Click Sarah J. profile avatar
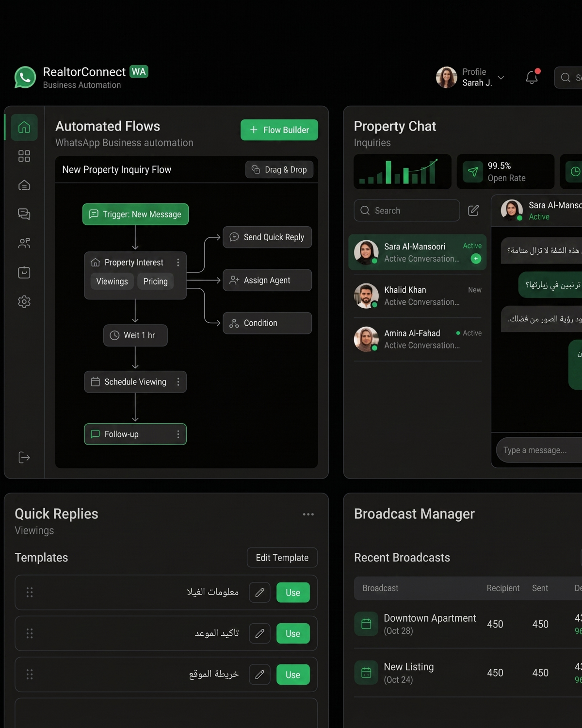 pos(446,77)
